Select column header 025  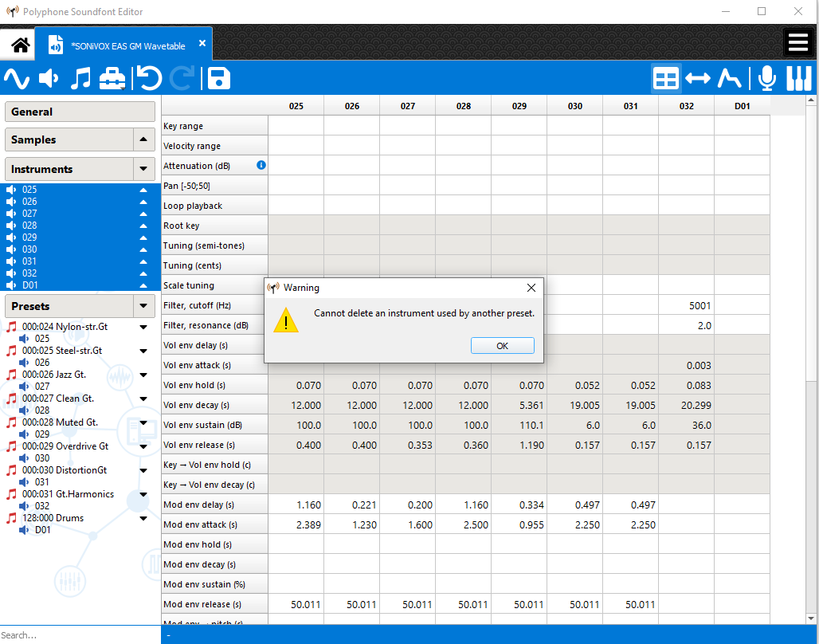tap(296, 106)
